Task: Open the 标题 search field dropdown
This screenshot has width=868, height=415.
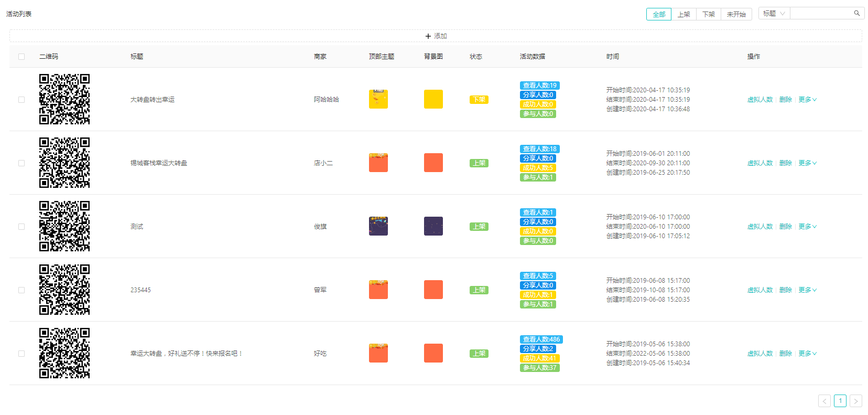Action: 774,14
